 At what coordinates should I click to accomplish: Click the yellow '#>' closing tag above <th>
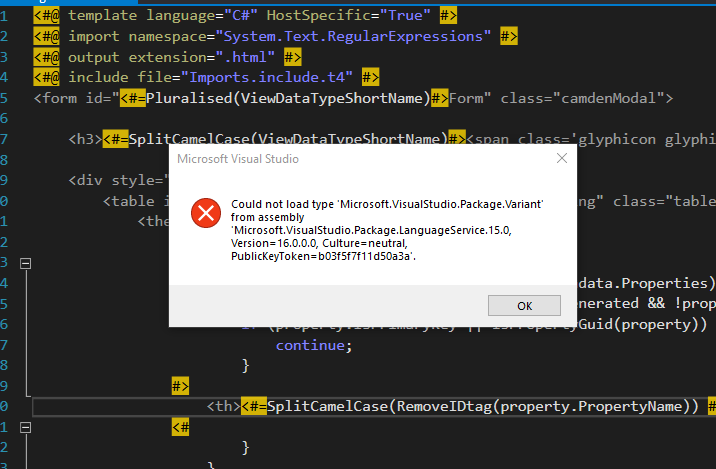tap(180, 385)
